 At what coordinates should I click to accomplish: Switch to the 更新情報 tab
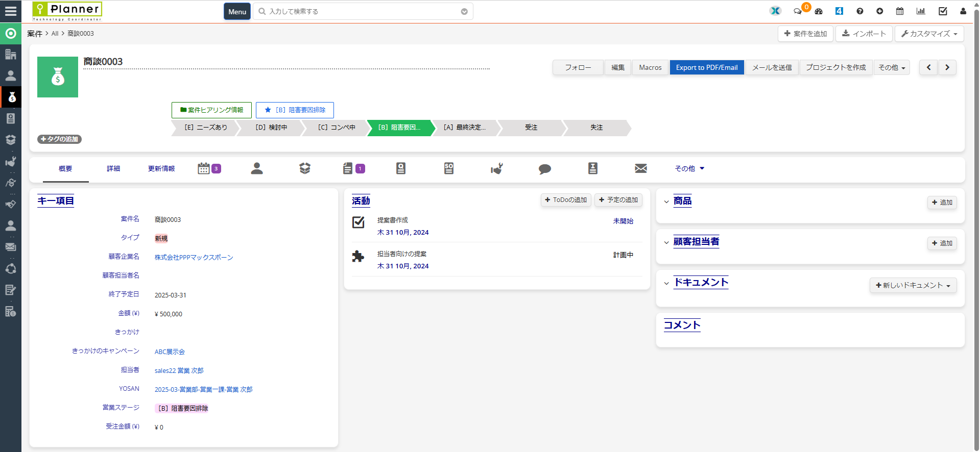[161, 168]
